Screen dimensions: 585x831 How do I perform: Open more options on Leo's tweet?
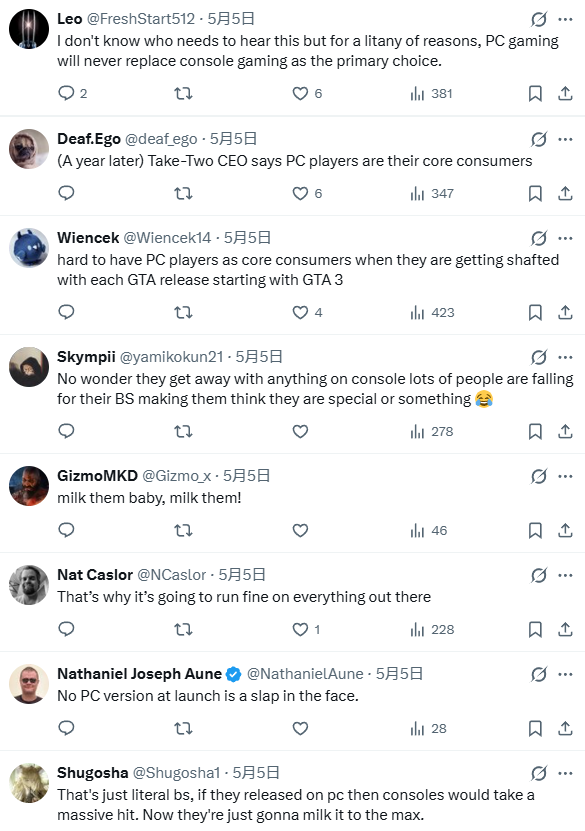click(x=565, y=20)
